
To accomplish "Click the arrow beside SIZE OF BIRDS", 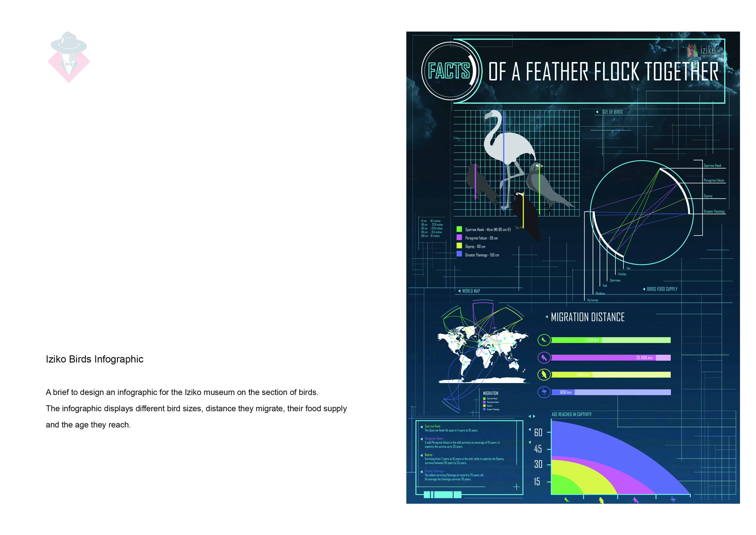I will (597, 112).
